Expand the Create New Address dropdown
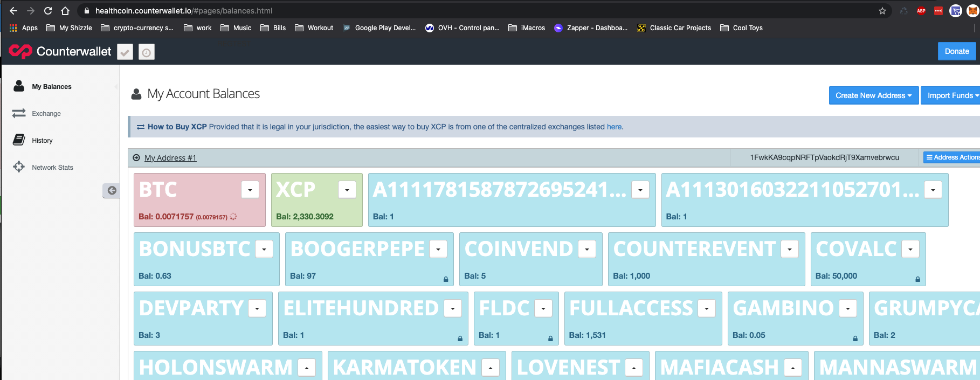The width and height of the screenshot is (980, 380). point(874,95)
